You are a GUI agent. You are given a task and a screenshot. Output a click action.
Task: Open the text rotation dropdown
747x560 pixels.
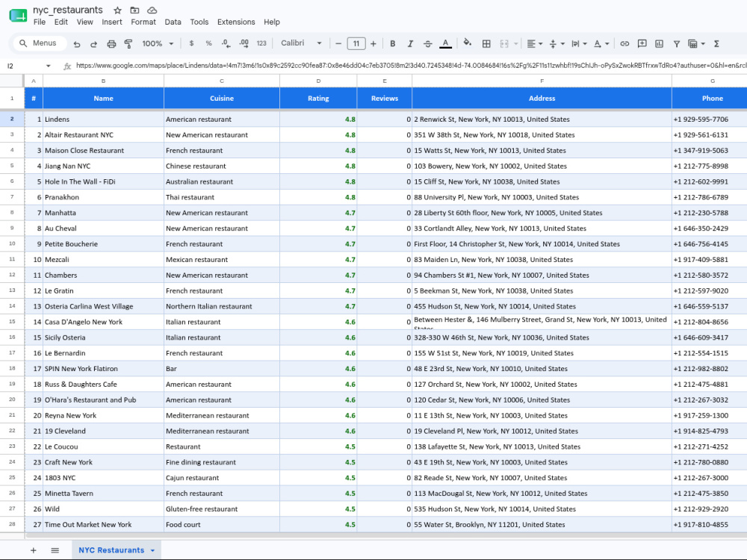tap(601, 43)
